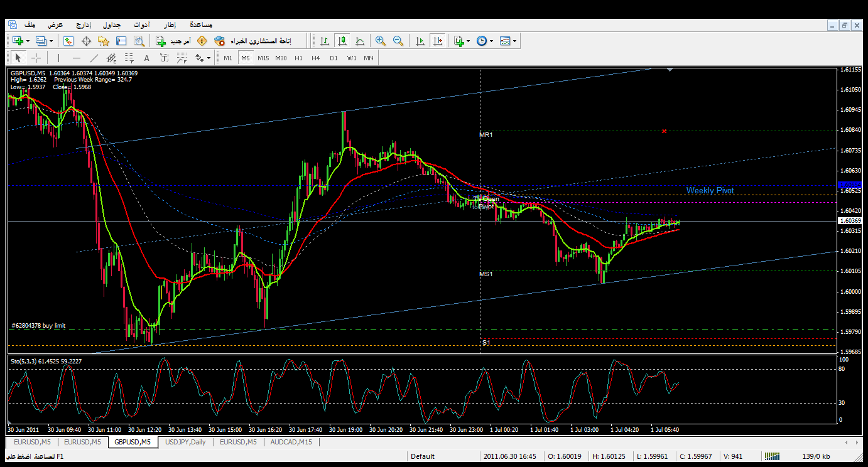Toggle إتاحة المستشارون الخبراء Expert Advisors button
This screenshot has height=467, width=868.
pyautogui.click(x=252, y=41)
